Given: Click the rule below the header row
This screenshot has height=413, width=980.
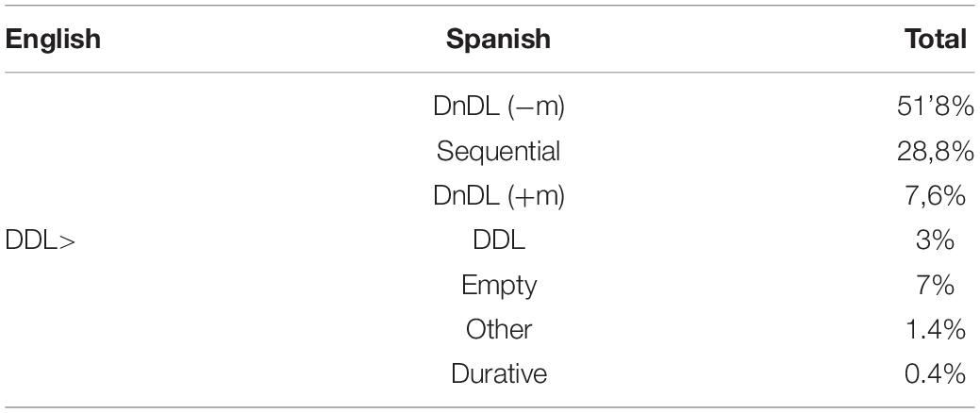Looking at the screenshot, I should pyautogui.click(x=490, y=73).
